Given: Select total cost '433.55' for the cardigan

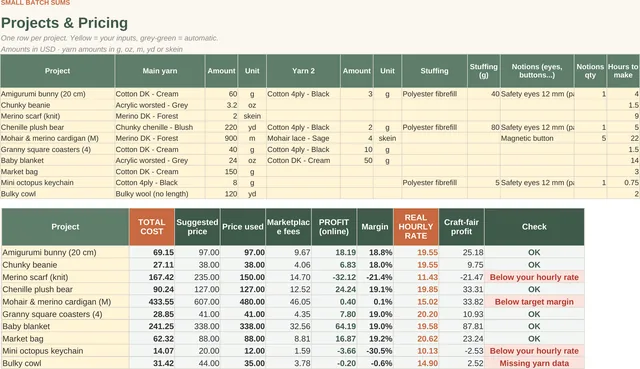Looking at the screenshot, I should pos(152,302).
